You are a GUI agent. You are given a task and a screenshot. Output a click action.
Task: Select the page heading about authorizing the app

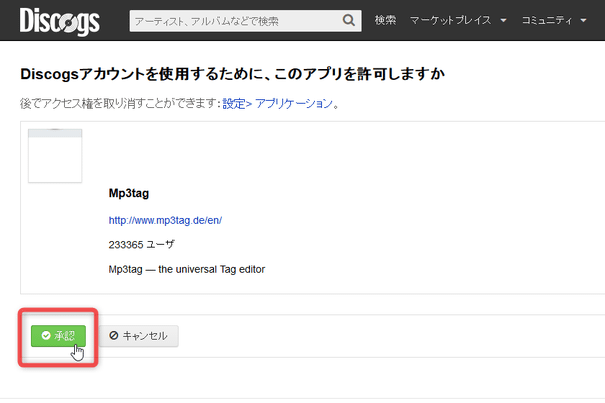[233, 74]
